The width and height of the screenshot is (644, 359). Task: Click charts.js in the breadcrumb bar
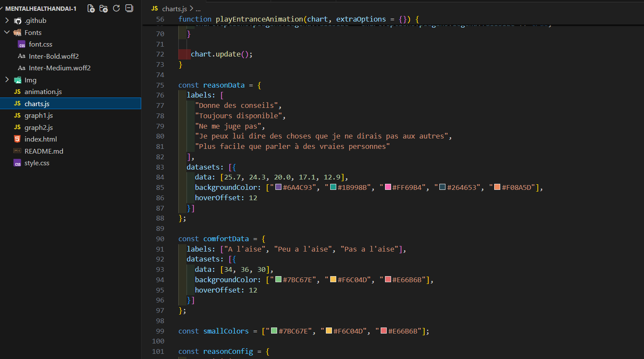174,9
